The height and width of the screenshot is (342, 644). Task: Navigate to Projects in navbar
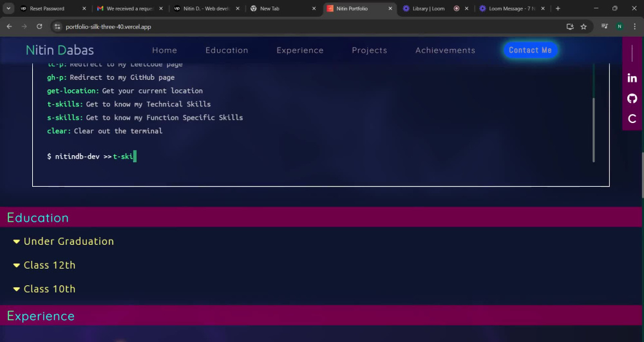coord(369,50)
